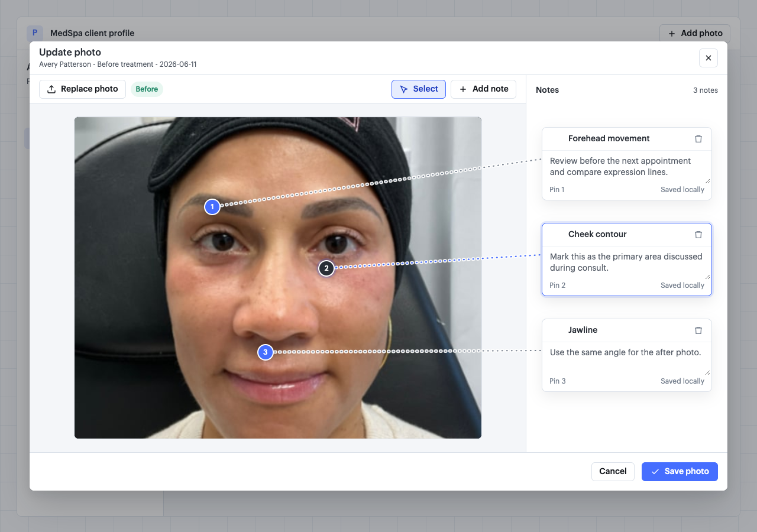Screen dimensions: 757x532
Task: Click the Cheek contour title
Action: 597,235
